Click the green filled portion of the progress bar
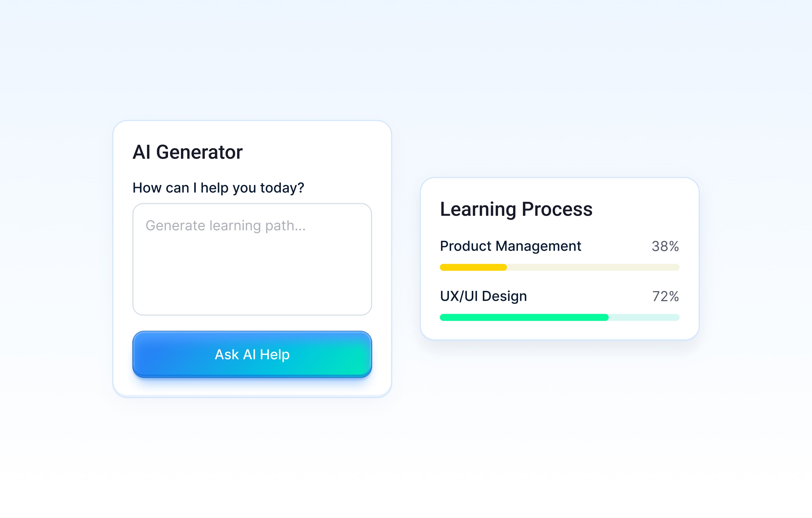Viewport: 812px width, 518px height. pyautogui.click(x=523, y=317)
